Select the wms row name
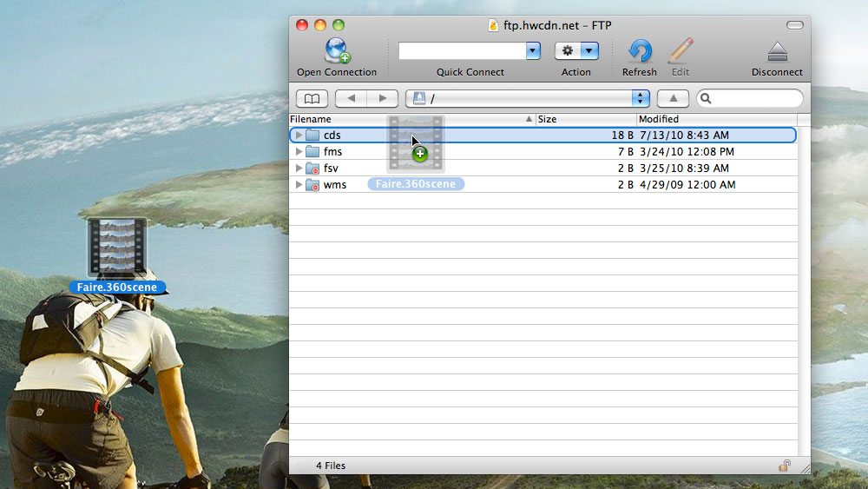868x489 pixels. click(x=335, y=185)
